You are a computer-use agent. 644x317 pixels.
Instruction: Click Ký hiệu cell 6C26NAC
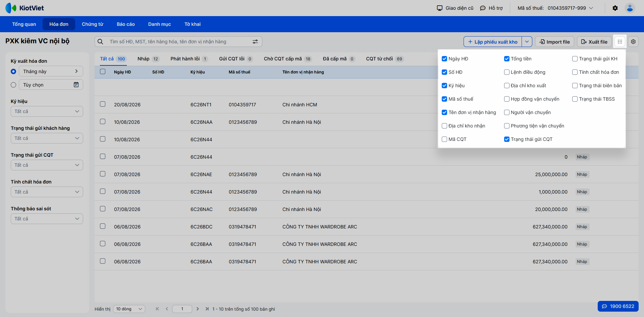pos(202,209)
